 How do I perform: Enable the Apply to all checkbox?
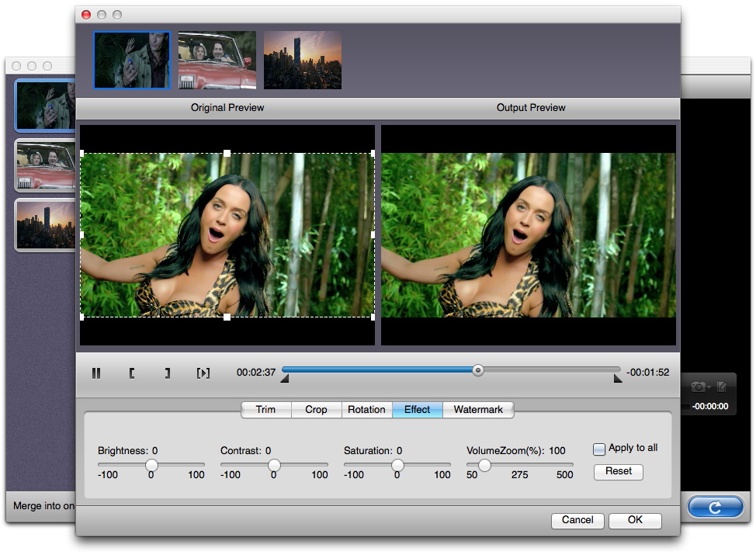point(598,449)
